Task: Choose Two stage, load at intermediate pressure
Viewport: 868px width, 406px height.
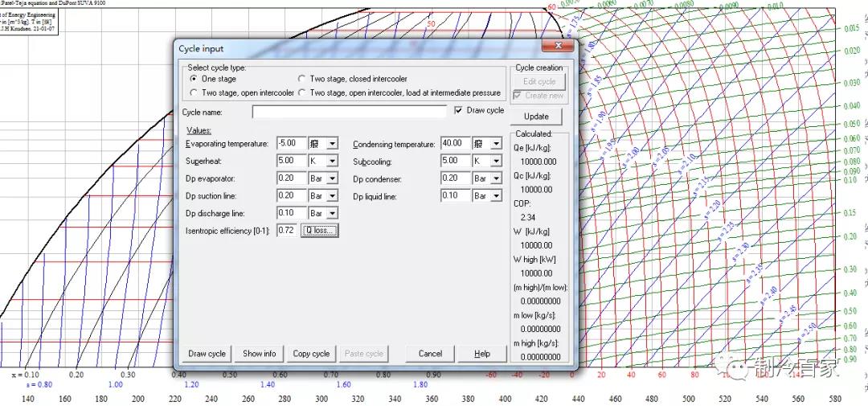Action: click(x=302, y=93)
